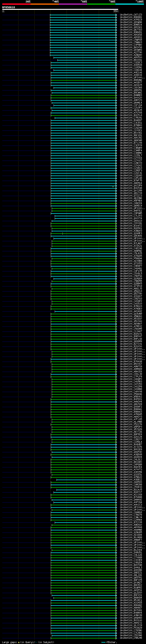Select the last hit UniRef100_C5RLM8

tap(131, 638)
